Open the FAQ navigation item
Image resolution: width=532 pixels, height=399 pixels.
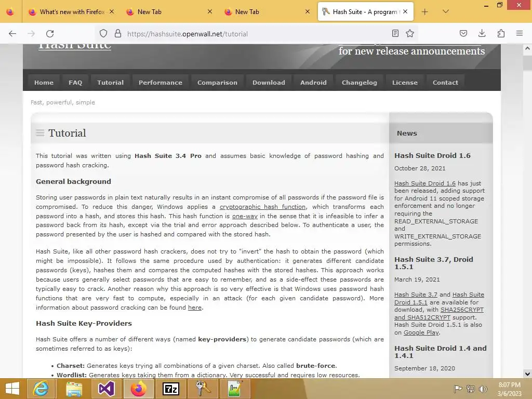click(x=75, y=83)
